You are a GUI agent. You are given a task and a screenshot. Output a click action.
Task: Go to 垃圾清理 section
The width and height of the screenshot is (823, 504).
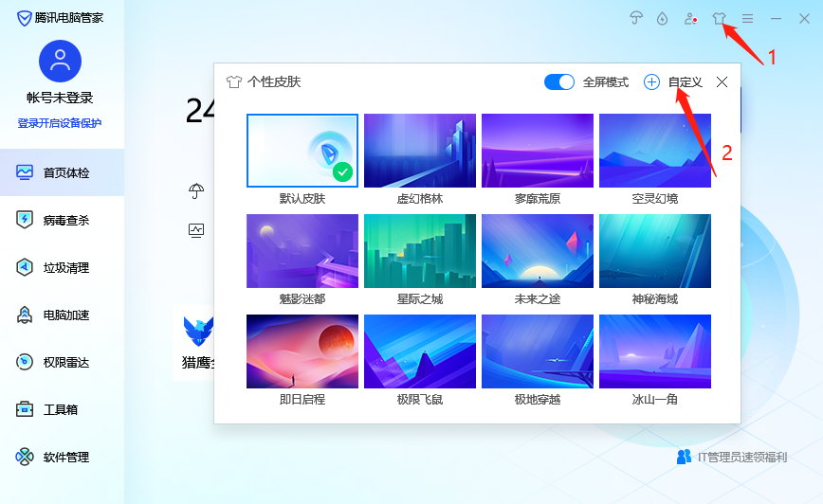(x=62, y=267)
